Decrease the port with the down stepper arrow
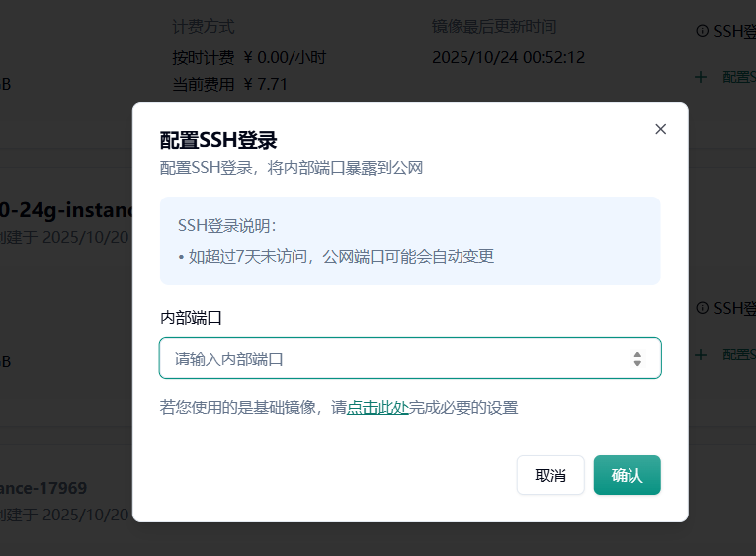The height and width of the screenshot is (556, 756). [637, 364]
